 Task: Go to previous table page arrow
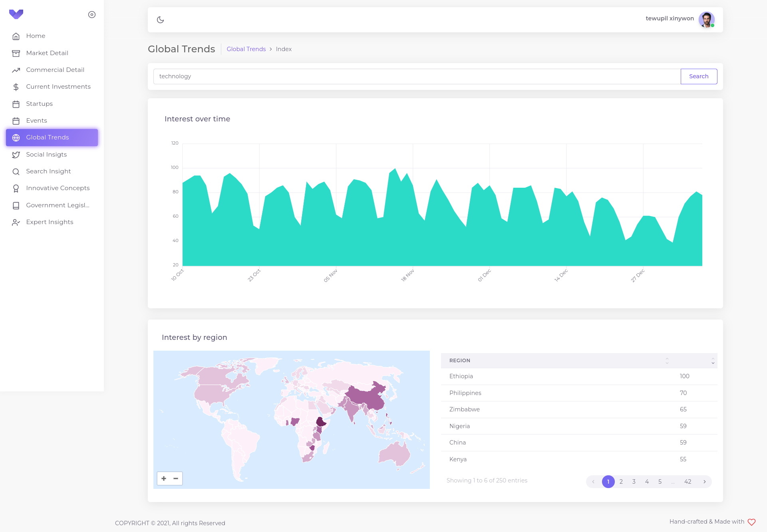coord(593,482)
